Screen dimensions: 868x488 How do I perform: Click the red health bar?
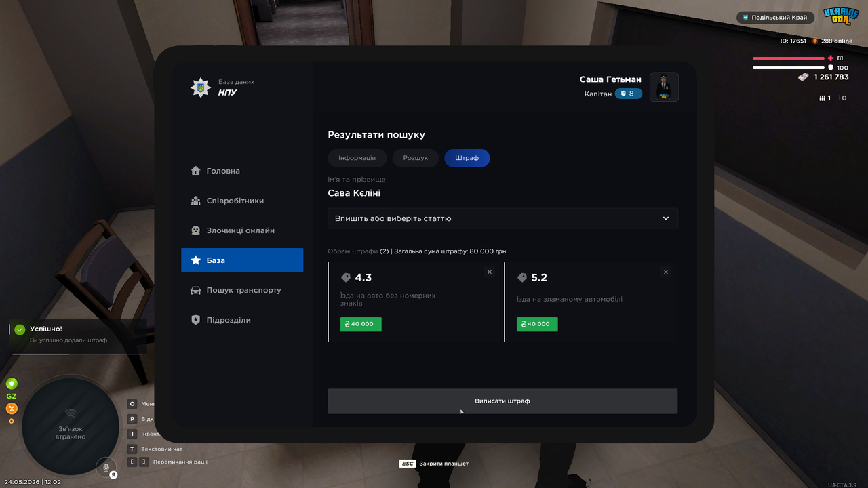tap(788, 58)
